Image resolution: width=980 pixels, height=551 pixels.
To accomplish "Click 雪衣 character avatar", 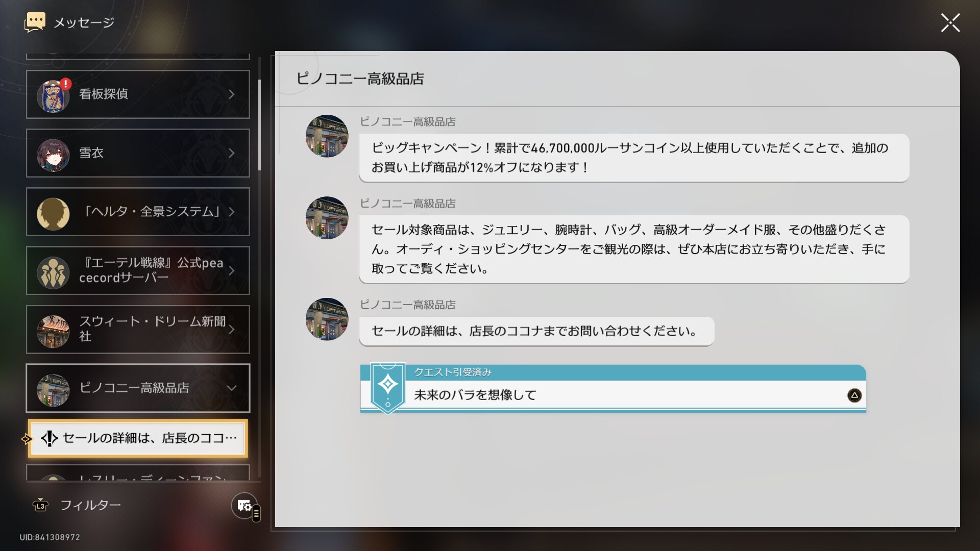I will tap(53, 154).
